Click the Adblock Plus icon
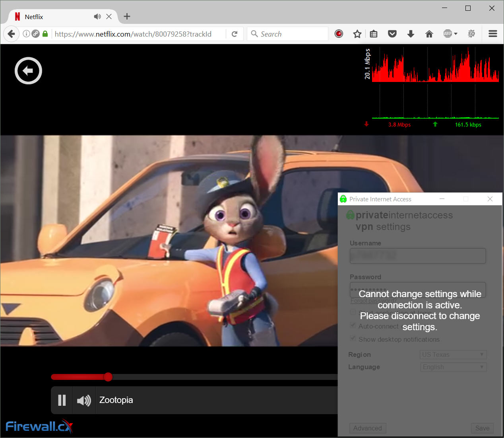504x438 pixels. [448, 34]
